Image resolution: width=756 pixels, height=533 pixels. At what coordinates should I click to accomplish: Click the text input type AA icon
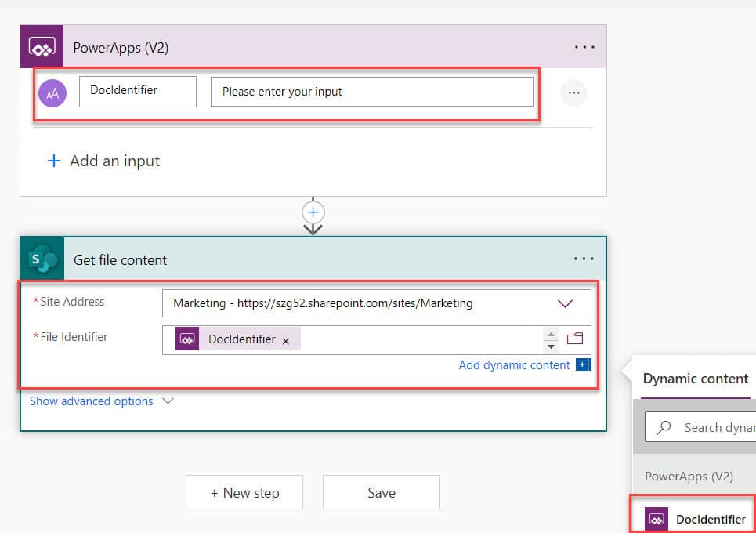(52, 93)
